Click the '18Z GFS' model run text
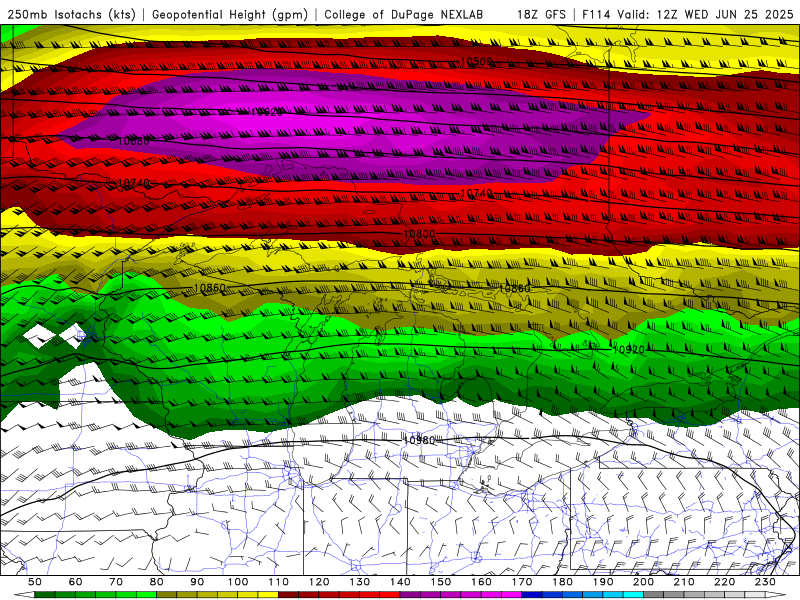This screenshot has height=600, width=800. (x=541, y=14)
